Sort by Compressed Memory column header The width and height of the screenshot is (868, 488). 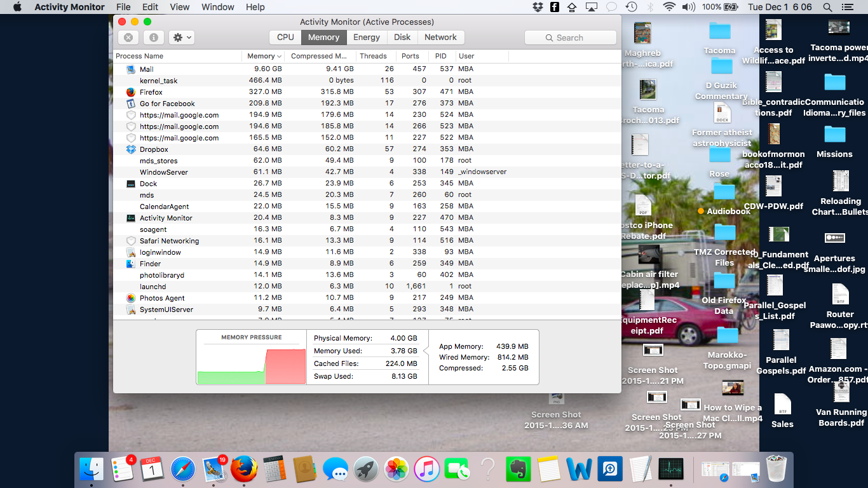pyautogui.click(x=321, y=56)
